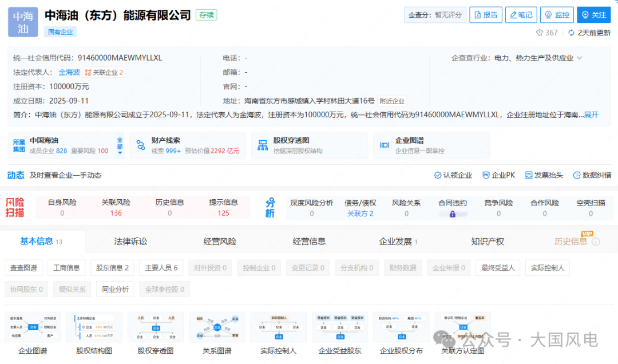
Task: Click the 认领企业 claim company icon
Action: click(453, 175)
